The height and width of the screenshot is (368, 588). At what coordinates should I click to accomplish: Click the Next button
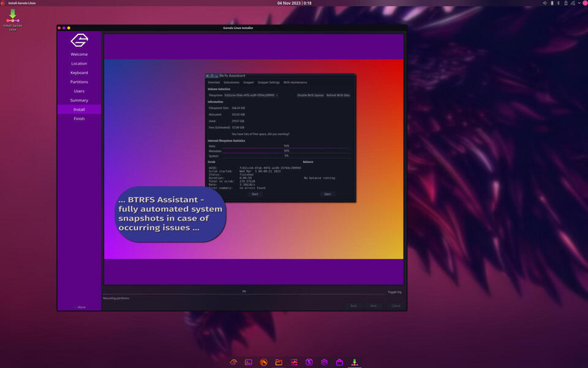[x=373, y=305]
